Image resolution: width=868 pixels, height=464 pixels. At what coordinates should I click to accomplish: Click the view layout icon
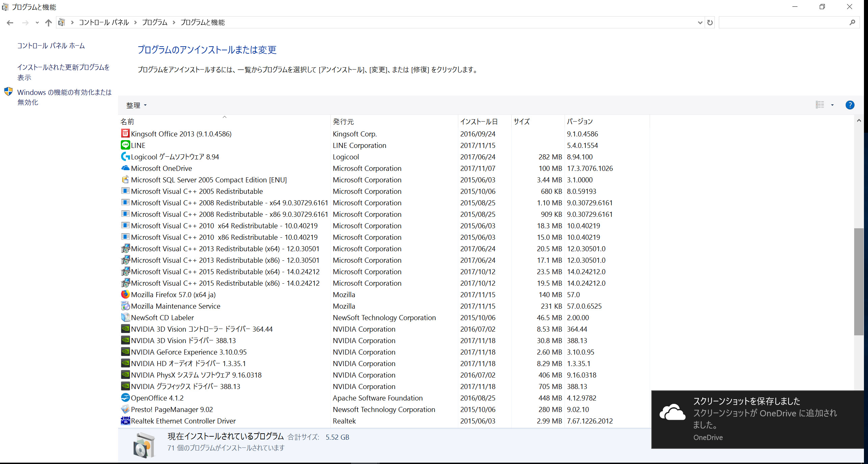point(820,105)
